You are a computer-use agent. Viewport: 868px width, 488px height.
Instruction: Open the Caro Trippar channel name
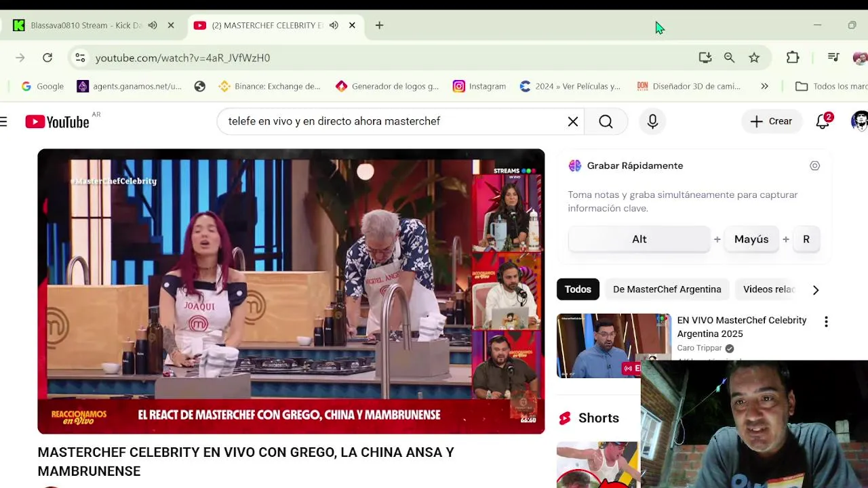click(699, 348)
